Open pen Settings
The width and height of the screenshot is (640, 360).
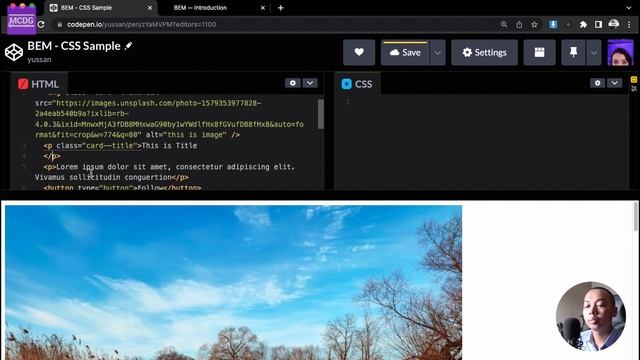(484, 52)
